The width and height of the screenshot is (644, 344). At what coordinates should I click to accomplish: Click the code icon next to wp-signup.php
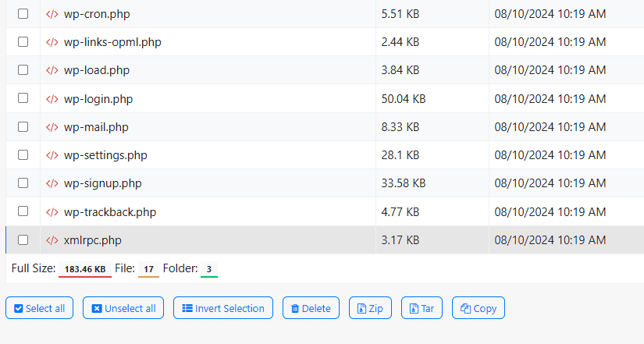[x=52, y=183]
